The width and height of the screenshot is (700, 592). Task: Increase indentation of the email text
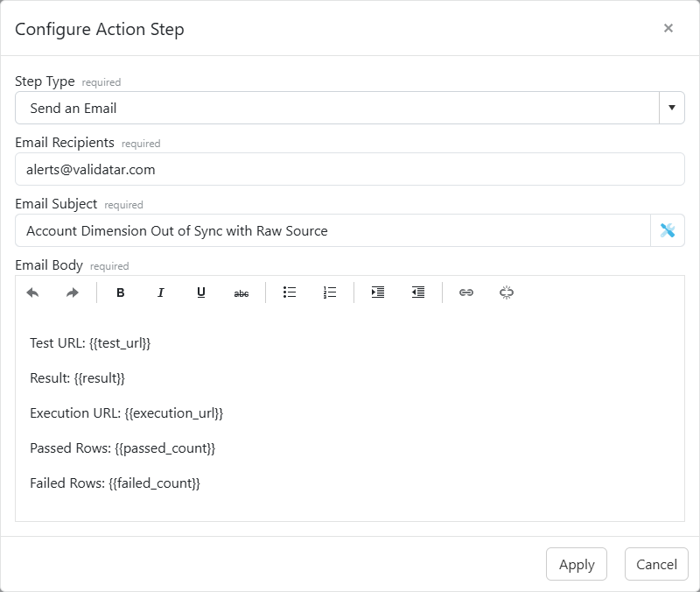[x=377, y=292]
